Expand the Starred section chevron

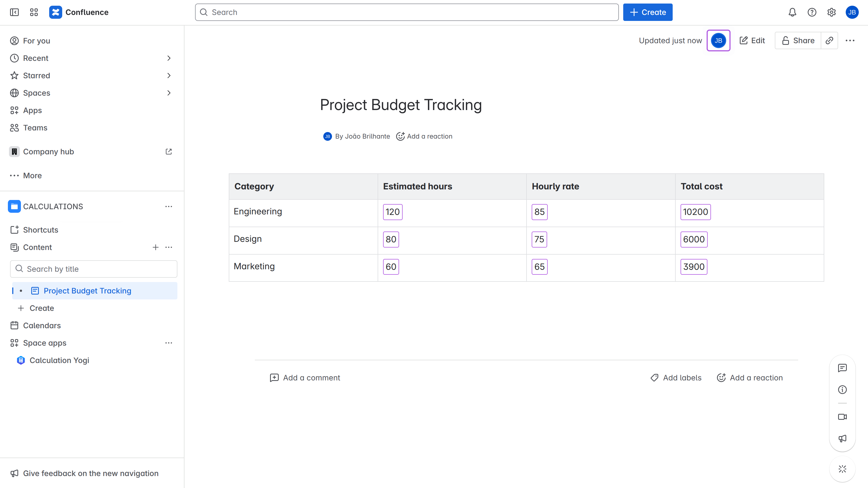(169, 76)
